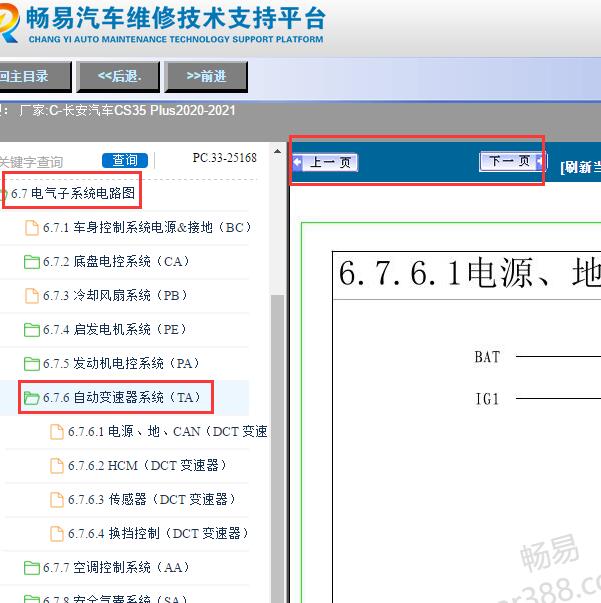Select 6.7.1 车身控制系统电源&接地（BC）text
Viewport: 601px width, 603px height.
coord(147,227)
